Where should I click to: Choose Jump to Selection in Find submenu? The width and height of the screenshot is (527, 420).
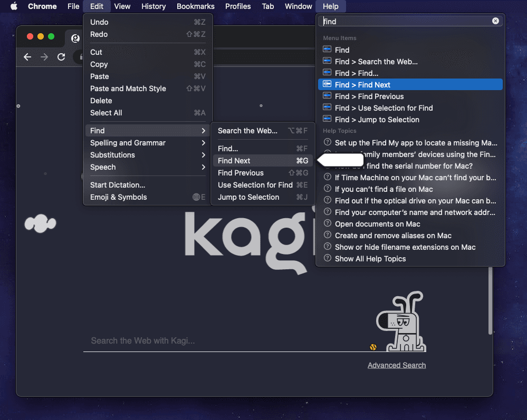coord(263,197)
